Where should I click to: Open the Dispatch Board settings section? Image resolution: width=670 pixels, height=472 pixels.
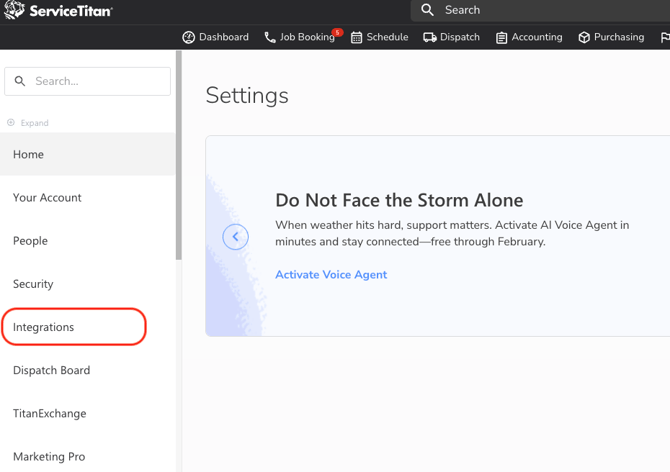click(x=88, y=370)
